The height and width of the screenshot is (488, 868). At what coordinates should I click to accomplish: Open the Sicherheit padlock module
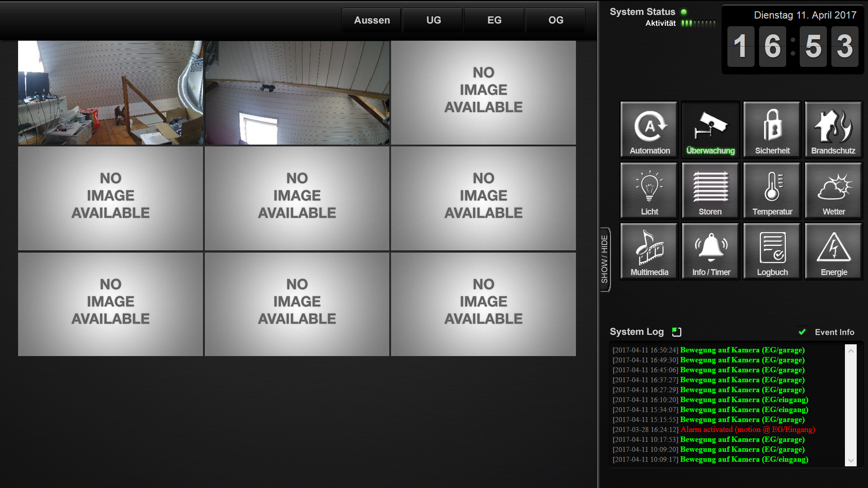(x=772, y=130)
